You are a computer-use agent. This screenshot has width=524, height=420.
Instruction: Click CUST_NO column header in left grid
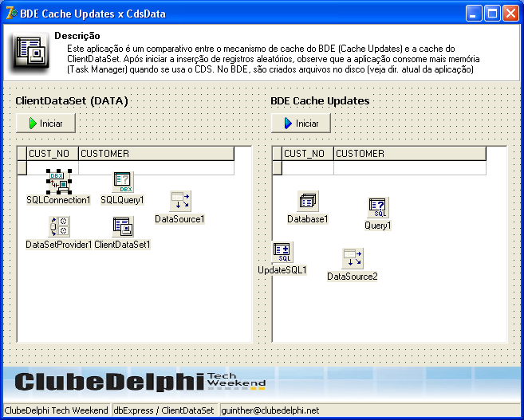point(53,154)
